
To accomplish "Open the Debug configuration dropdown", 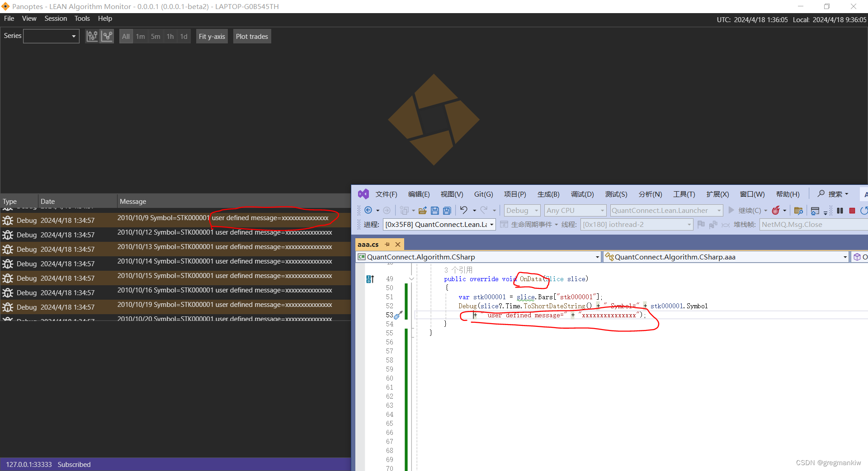I will coord(522,211).
